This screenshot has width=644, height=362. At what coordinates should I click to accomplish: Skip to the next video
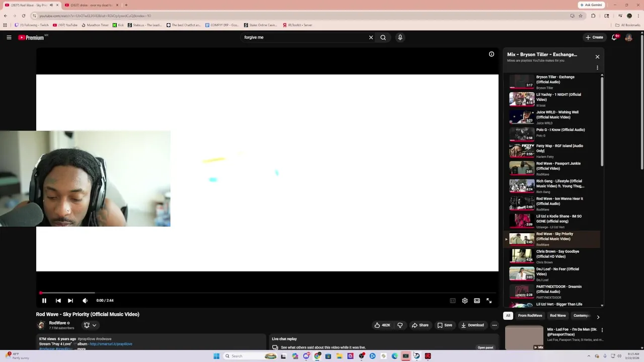[70, 301]
